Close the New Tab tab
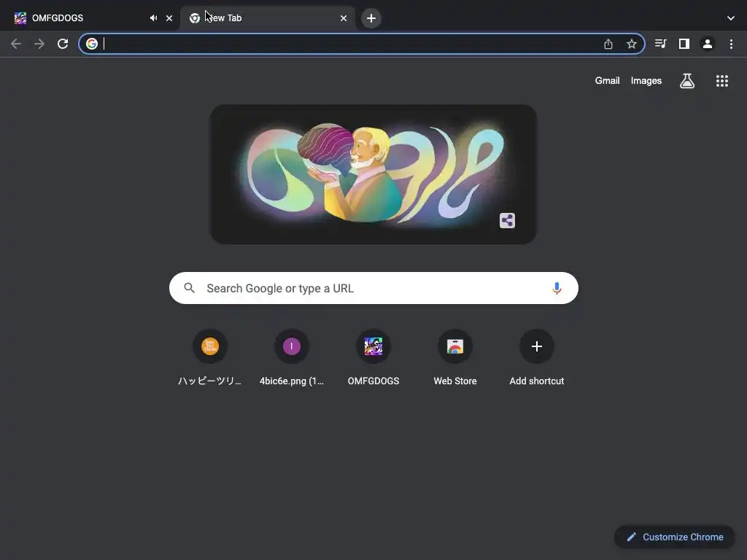The height and width of the screenshot is (560, 747). 344,18
